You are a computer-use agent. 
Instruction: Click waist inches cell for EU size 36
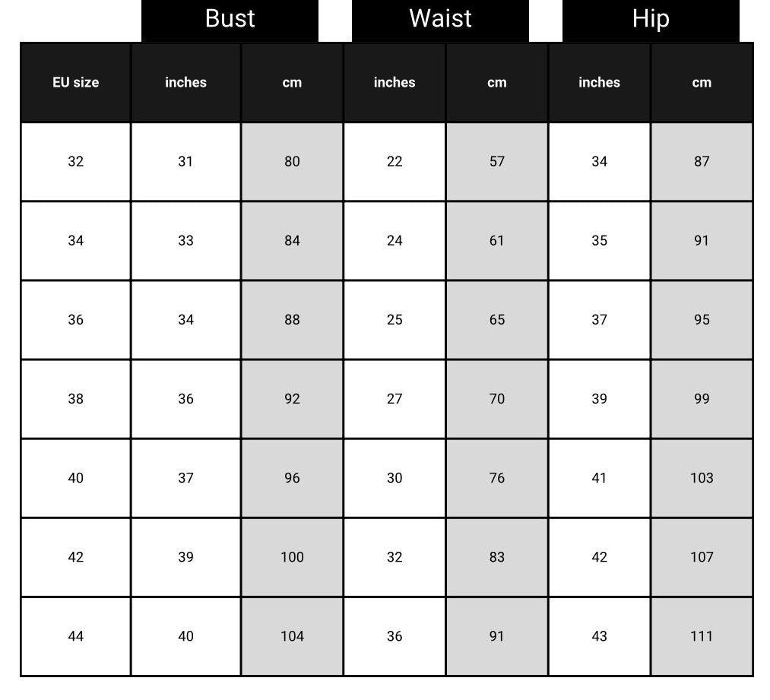[395, 319]
